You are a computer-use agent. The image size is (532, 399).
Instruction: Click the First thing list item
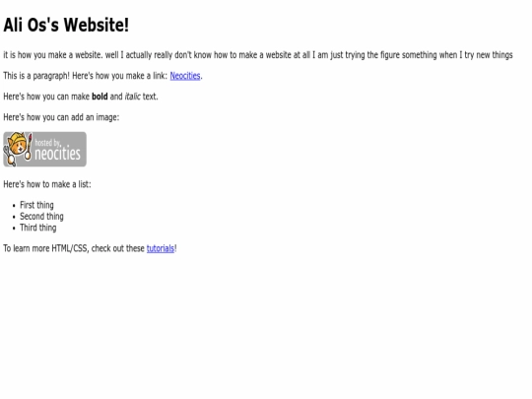pos(36,205)
